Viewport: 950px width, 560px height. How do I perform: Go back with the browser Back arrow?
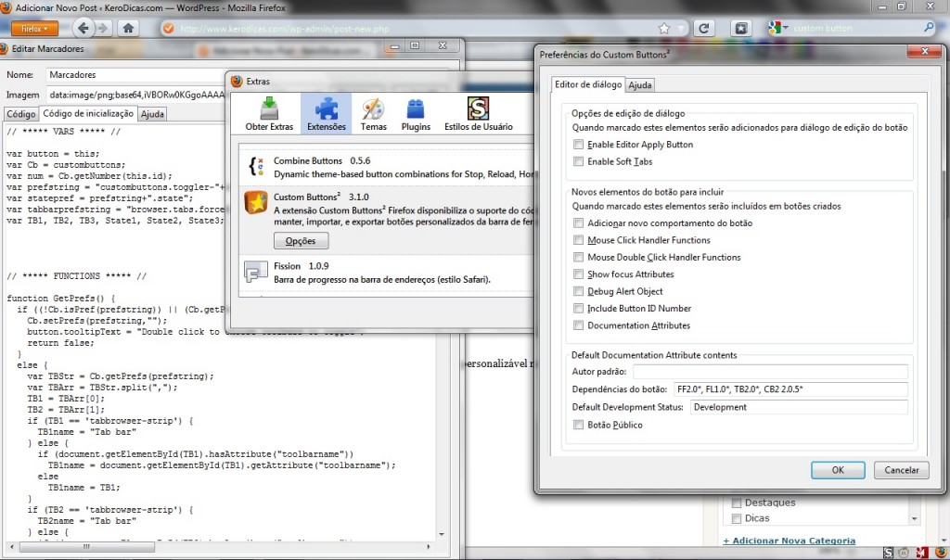click(83, 28)
